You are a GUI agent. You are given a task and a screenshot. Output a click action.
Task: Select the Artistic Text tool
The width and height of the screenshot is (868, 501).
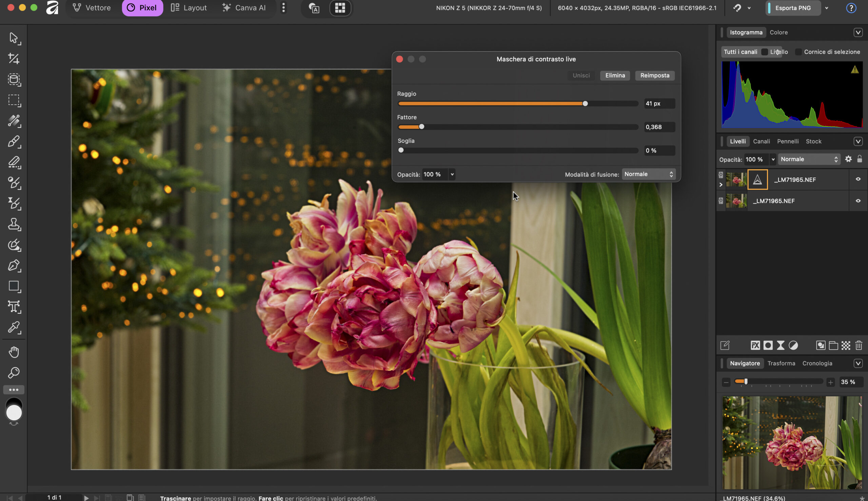click(x=14, y=307)
